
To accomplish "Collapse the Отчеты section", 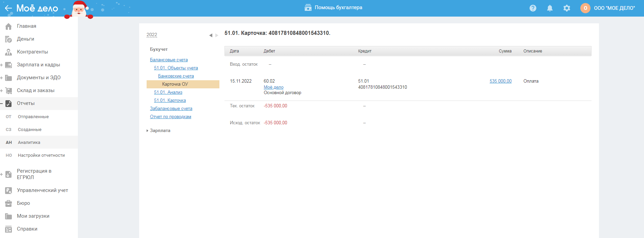I will tap(2, 104).
